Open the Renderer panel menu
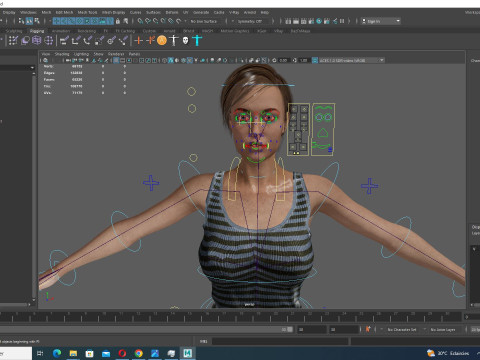The height and width of the screenshot is (360, 480). point(116,54)
